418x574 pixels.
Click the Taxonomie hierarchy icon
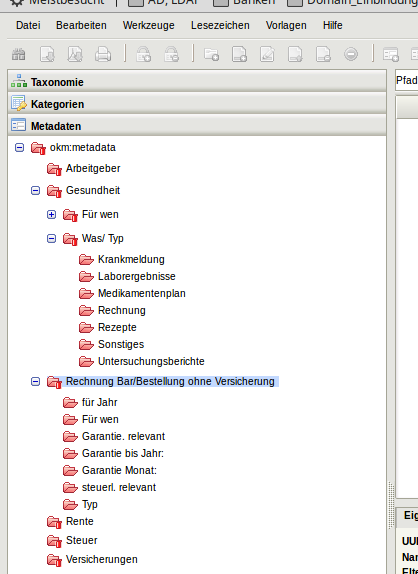click(19, 81)
